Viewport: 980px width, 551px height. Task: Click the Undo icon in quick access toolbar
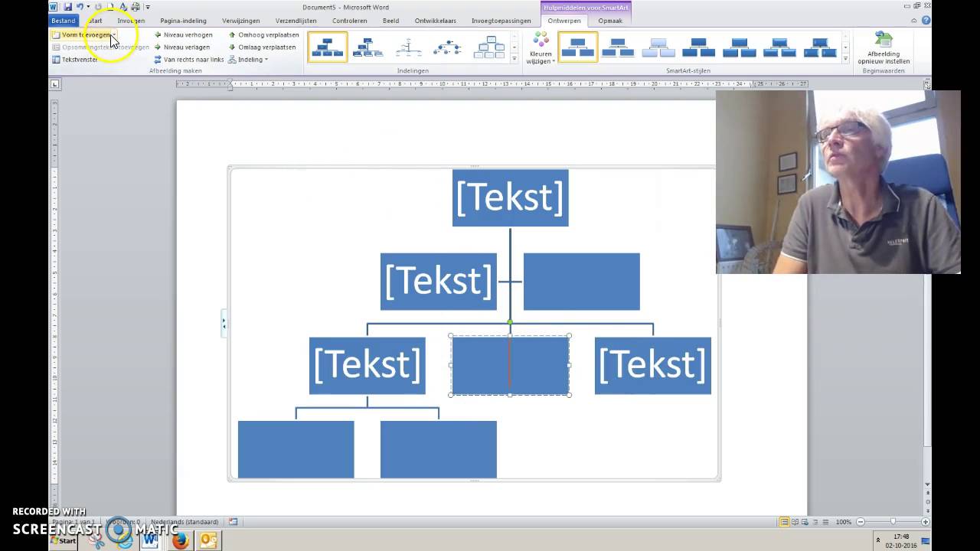[x=79, y=7]
